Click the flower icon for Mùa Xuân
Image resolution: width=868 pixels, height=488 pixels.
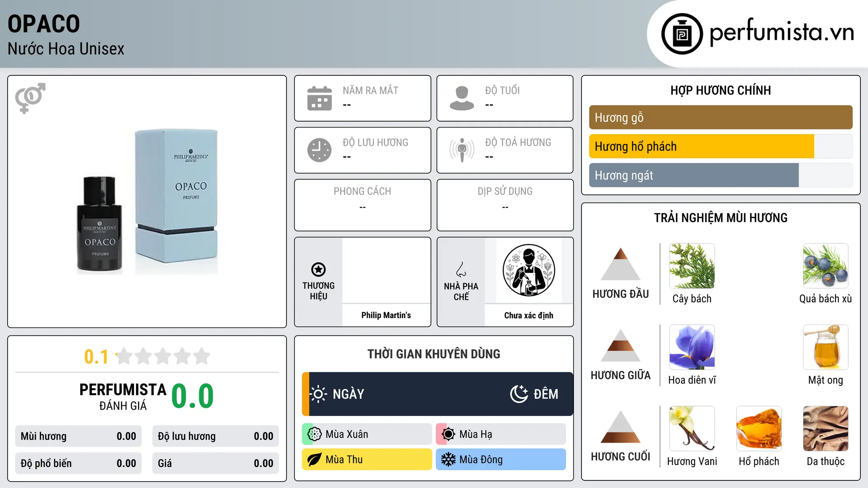[x=314, y=434]
